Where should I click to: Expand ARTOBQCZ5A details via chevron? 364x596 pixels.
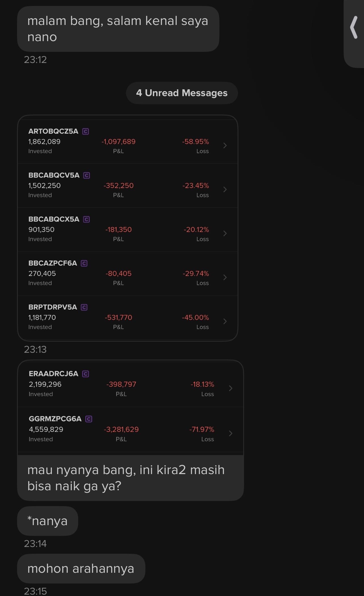point(225,145)
